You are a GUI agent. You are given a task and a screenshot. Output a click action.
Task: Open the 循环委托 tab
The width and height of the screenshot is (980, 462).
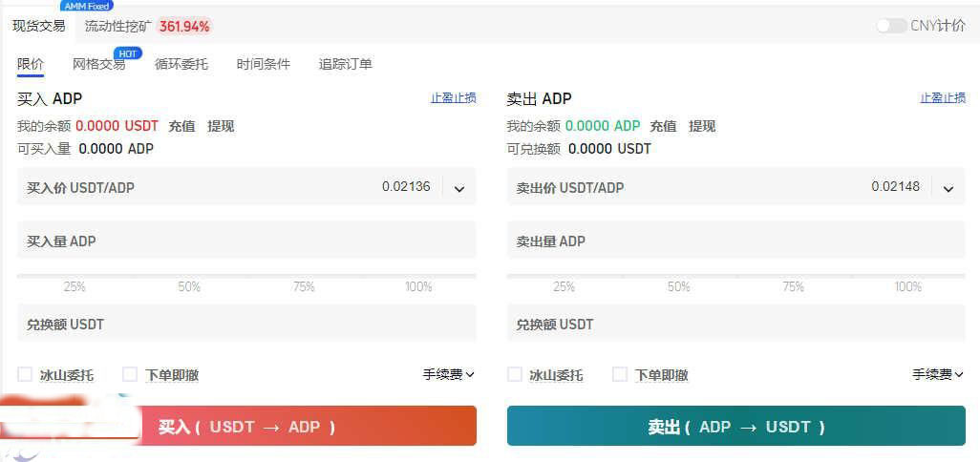point(181,65)
